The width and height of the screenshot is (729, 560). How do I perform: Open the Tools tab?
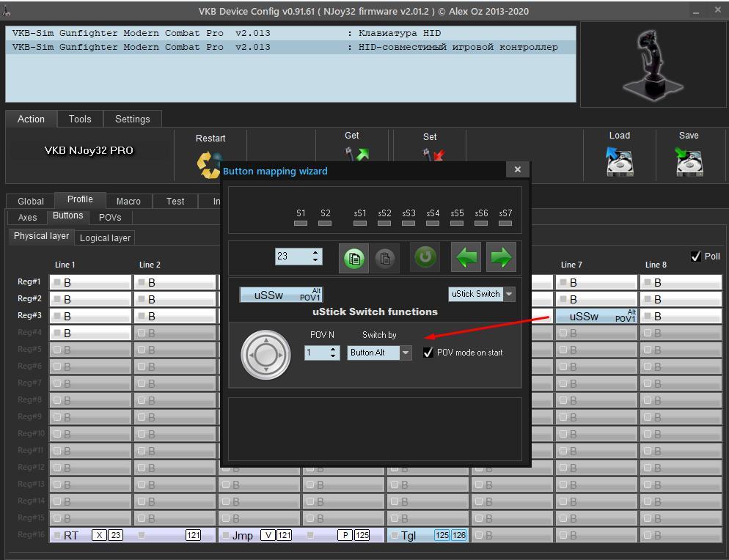[x=80, y=119]
